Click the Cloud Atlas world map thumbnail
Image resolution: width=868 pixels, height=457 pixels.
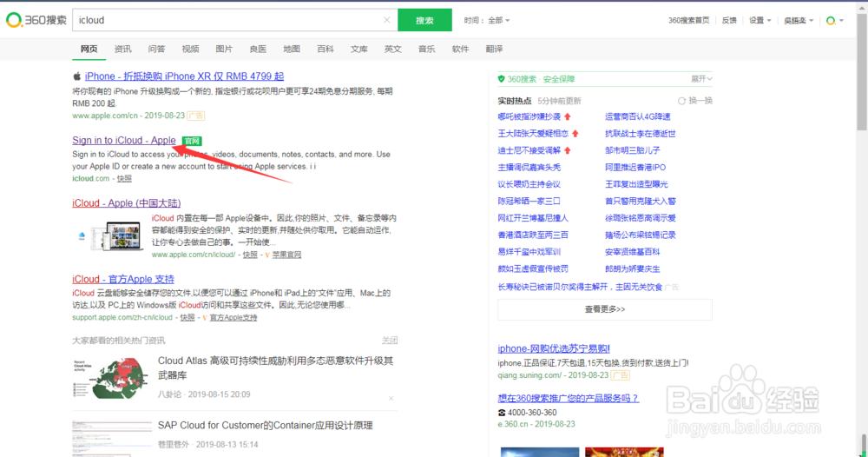point(111,378)
